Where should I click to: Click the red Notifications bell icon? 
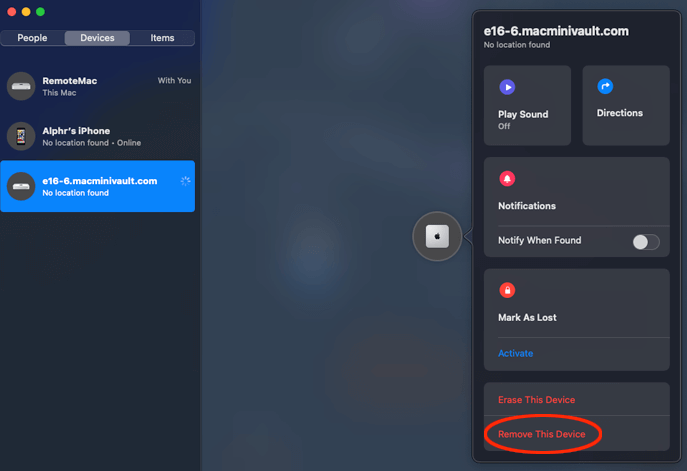(x=507, y=178)
